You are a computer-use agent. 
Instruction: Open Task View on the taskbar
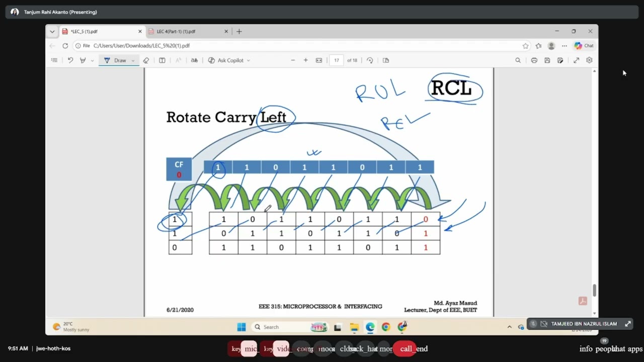point(338,327)
